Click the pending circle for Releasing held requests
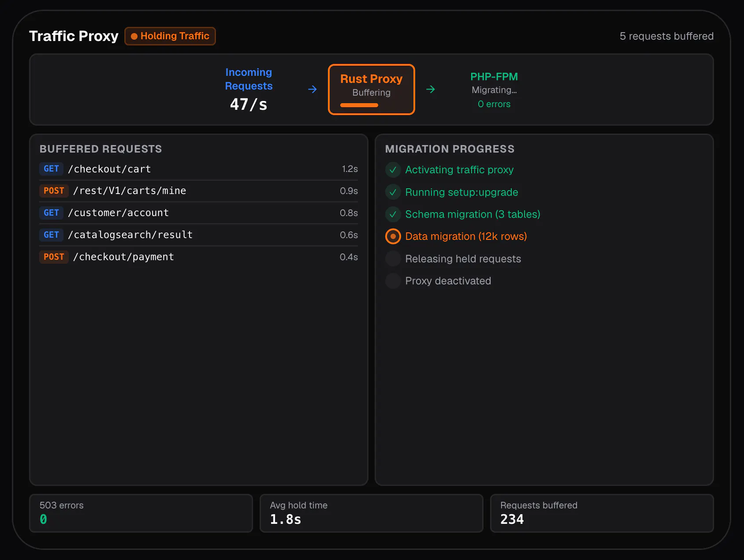 pos(393,259)
